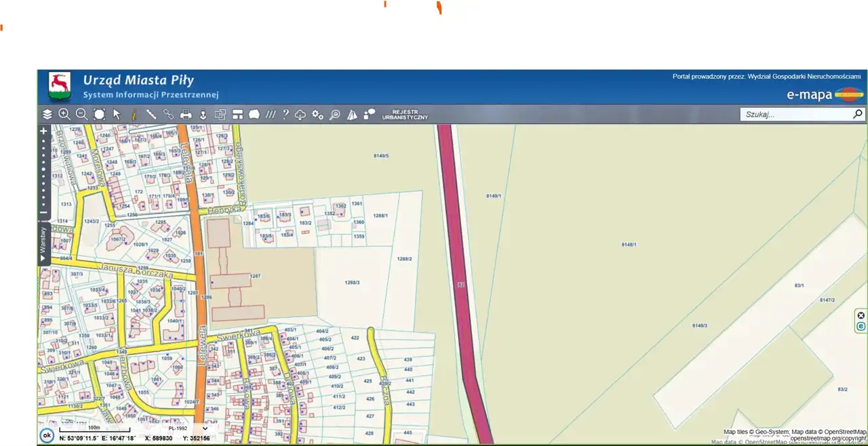The width and height of the screenshot is (868, 446).
Task: Open the help question mark icon
Action: tap(285, 115)
